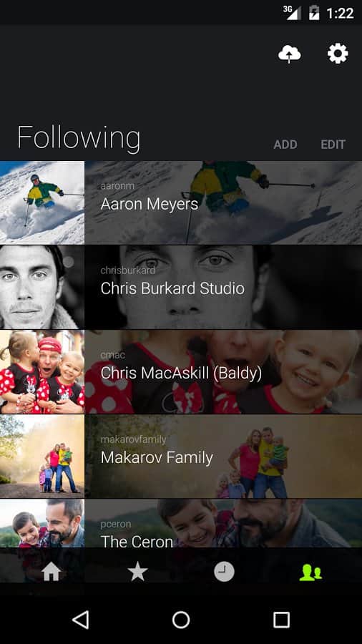The image size is (362, 644).
Task: Open Aaron Meyers profile row
Action: pyautogui.click(x=181, y=203)
